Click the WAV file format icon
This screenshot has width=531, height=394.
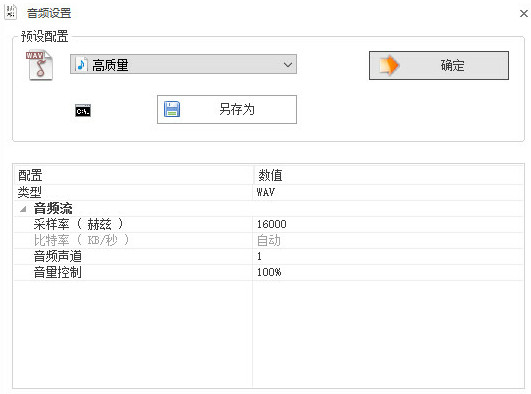[x=39, y=65]
